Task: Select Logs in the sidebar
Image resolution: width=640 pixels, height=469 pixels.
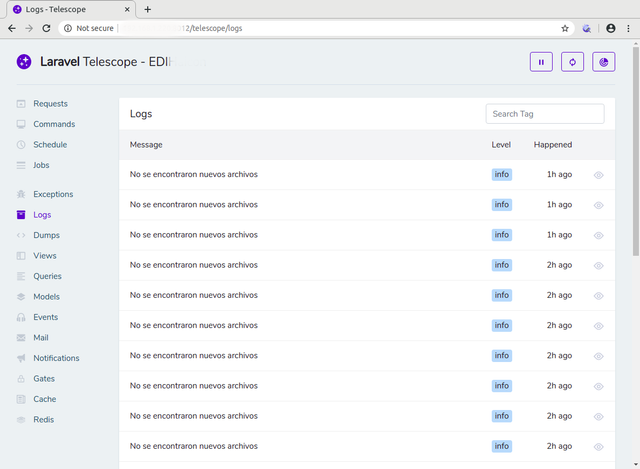Action: (42, 215)
